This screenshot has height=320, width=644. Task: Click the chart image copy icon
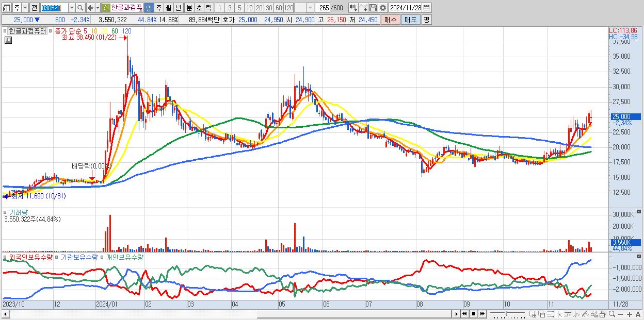coord(603,314)
